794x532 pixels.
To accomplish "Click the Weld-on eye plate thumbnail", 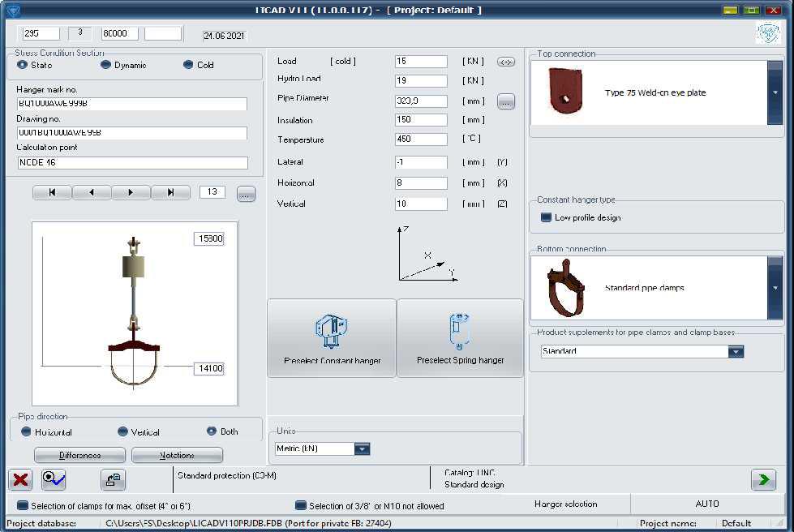I will tap(565, 91).
